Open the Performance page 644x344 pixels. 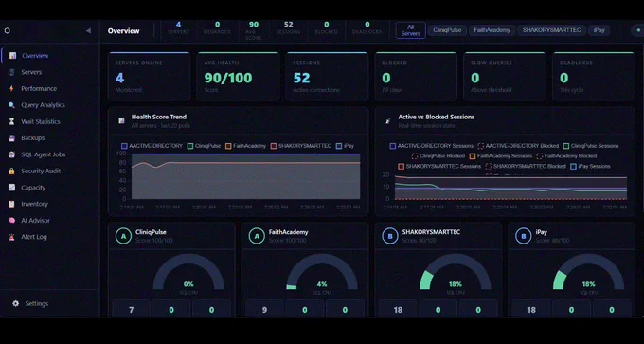(39, 89)
